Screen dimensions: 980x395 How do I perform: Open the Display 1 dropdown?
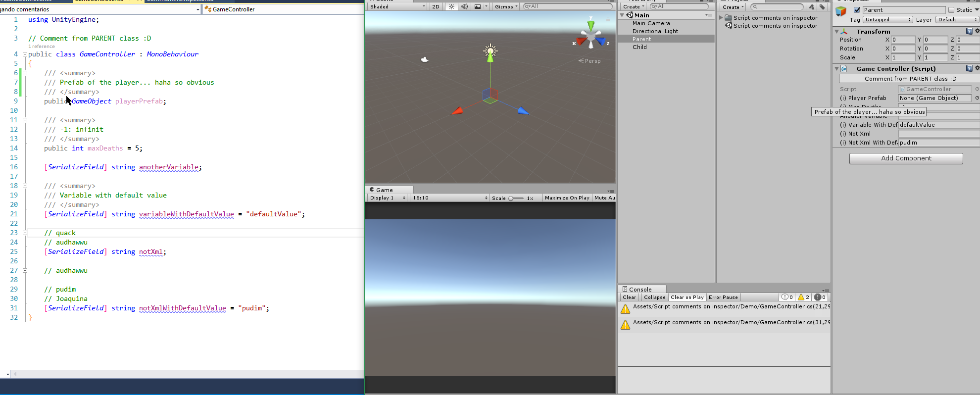[387, 197]
